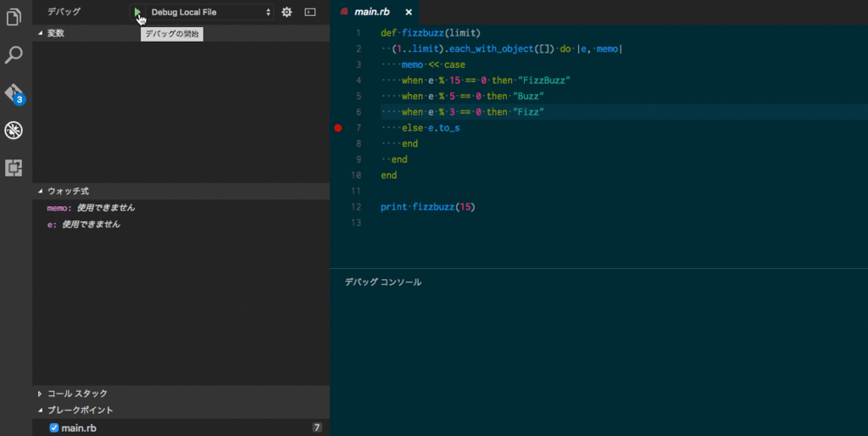868x436 pixels.
Task: Switch to the main.rb editor tab
Action: pyautogui.click(x=374, y=12)
